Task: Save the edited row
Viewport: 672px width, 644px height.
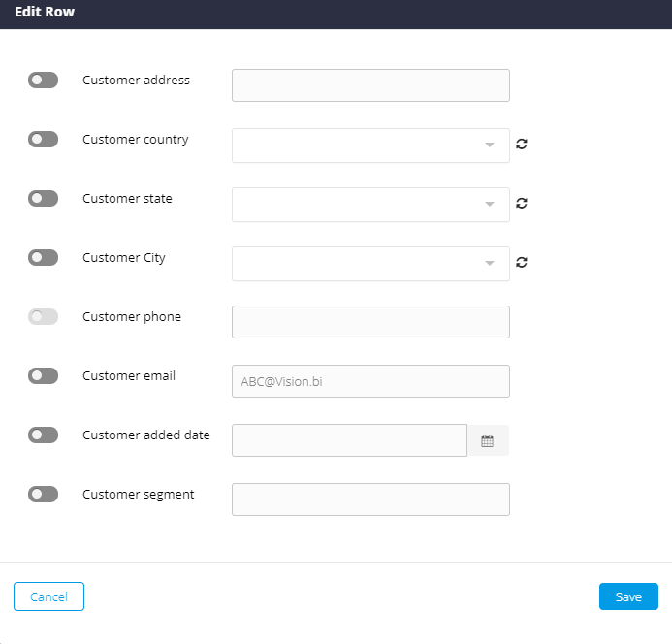Action: click(628, 596)
